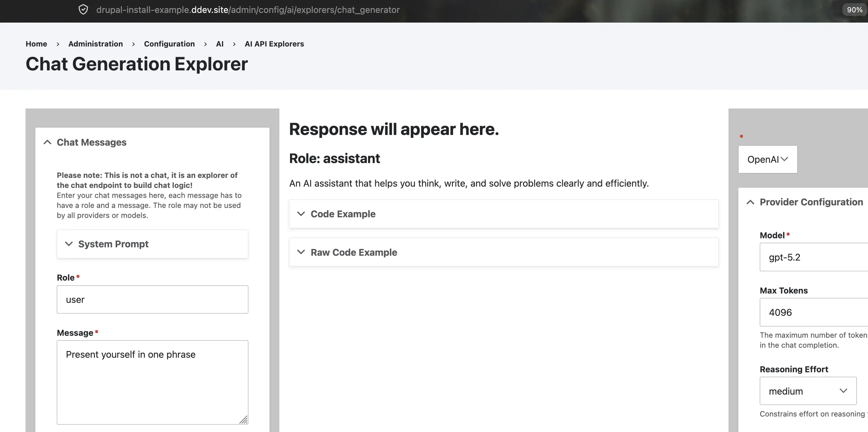
Task: Open the Reasoning Effort medium dropdown
Action: click(808, 391)
